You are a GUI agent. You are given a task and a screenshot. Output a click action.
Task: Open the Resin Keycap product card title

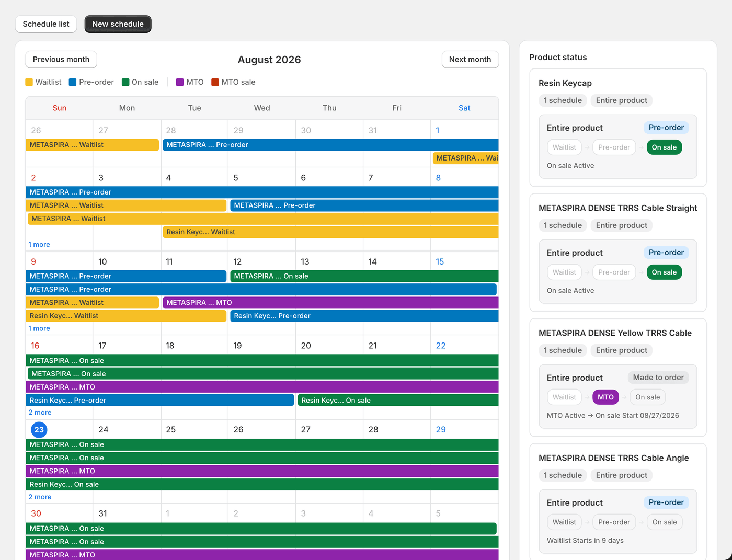(565, 83)
